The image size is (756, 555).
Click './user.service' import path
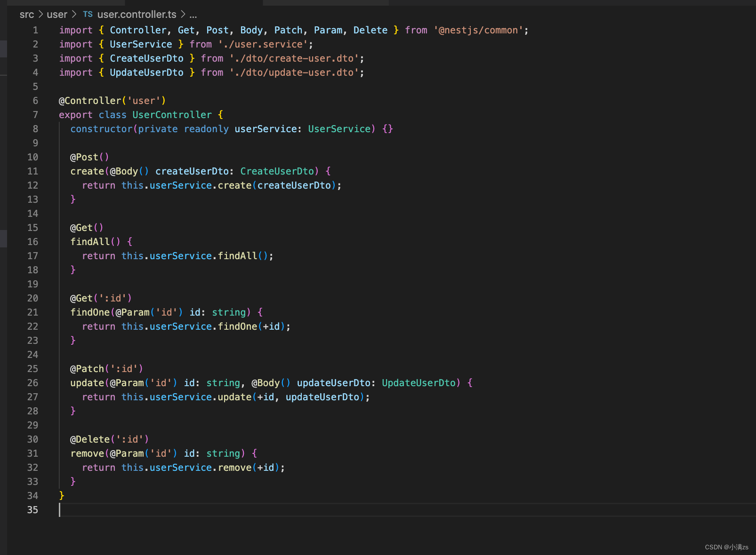pos(263,44)
